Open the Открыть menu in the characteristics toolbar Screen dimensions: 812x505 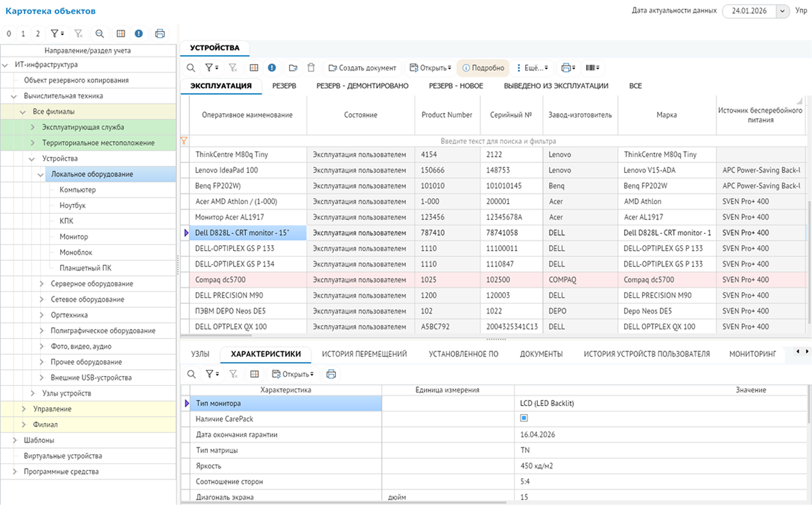tap(293, 374)
